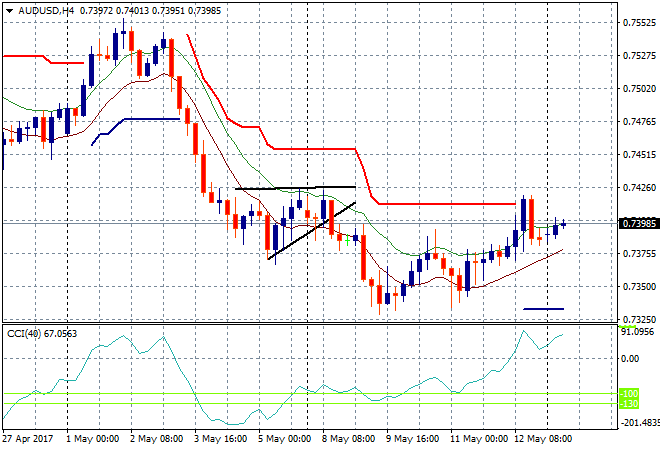The image size is (660, 450).
Task: Click the 8 May 08:00 time label
Action: click(349, 439)
